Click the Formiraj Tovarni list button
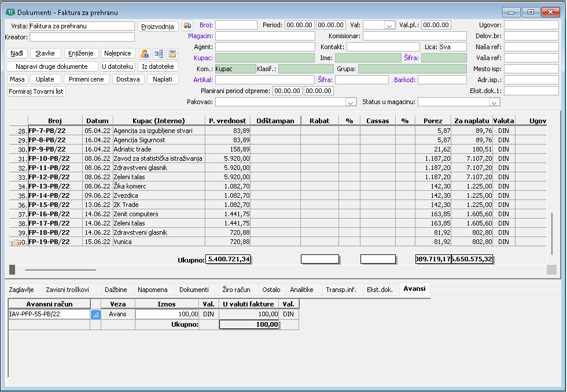The height and width of the screenshot is (392, 567). 36,91
